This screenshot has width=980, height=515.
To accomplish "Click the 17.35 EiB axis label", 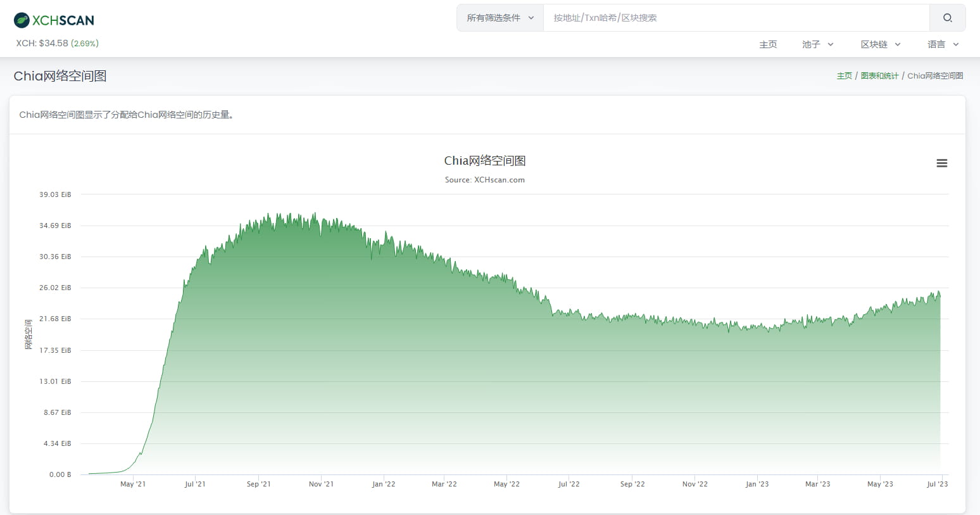I will (55, 350).
